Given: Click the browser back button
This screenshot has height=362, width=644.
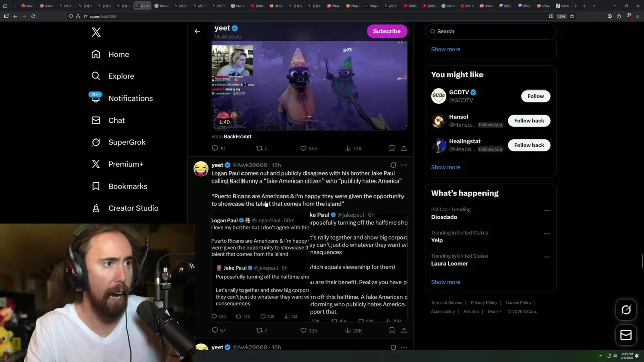Looking at the screenshot, I should [x=15, y=16].
